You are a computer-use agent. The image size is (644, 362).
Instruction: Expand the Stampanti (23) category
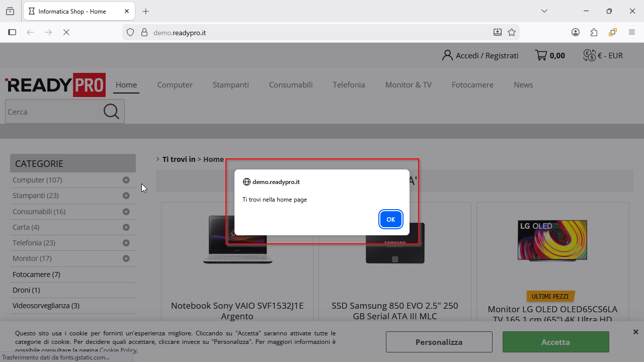[x=126, y=196]
